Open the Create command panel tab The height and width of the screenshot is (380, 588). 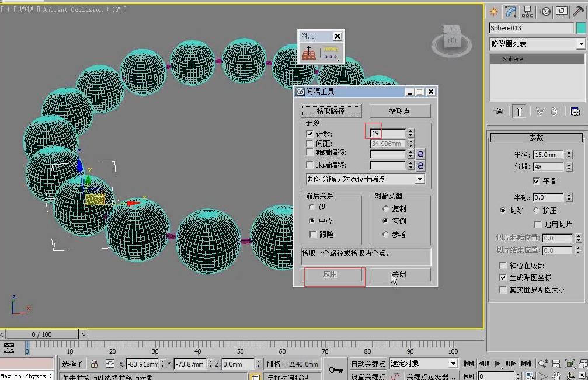(493, 12)
